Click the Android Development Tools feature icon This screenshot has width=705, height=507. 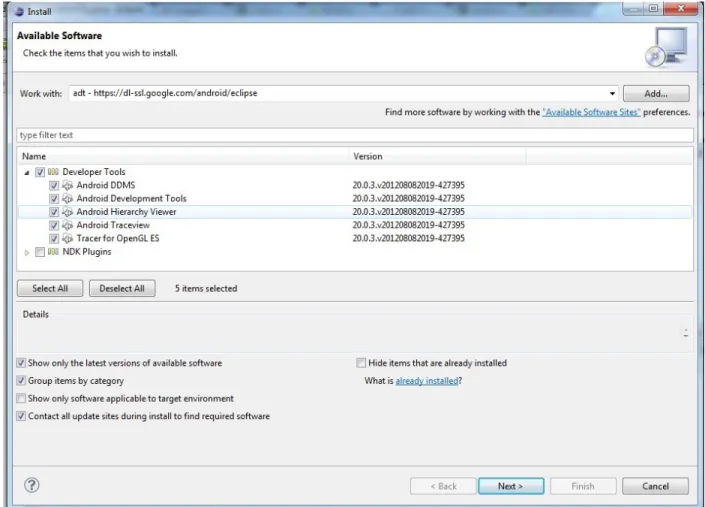[67, 198]
